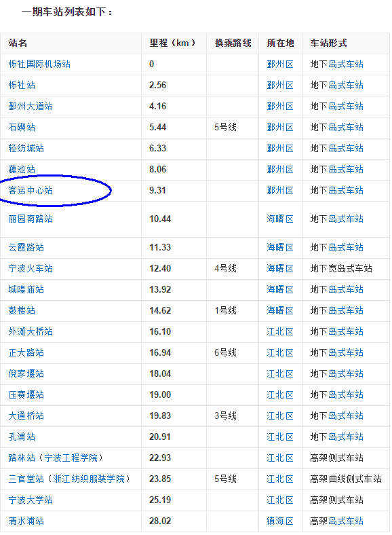
Task: Open the 石碶站 link
Action: (x=22, y=127)
